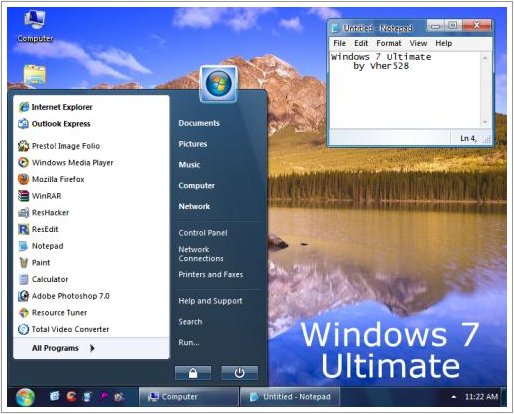Open Notepad Format menu

click(x=389, y=43)
